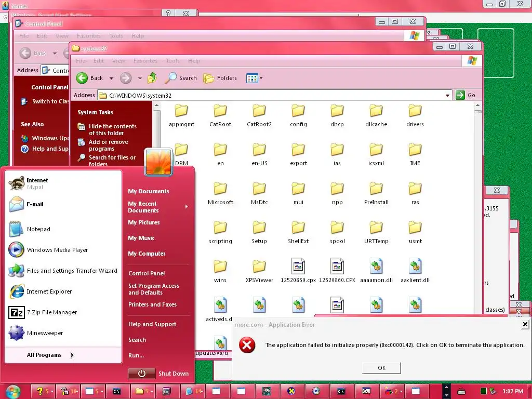Click OK in the Application Error dialog
This screenshot has height=399, width=532.
pyautogui.click(x=381, y=368)
